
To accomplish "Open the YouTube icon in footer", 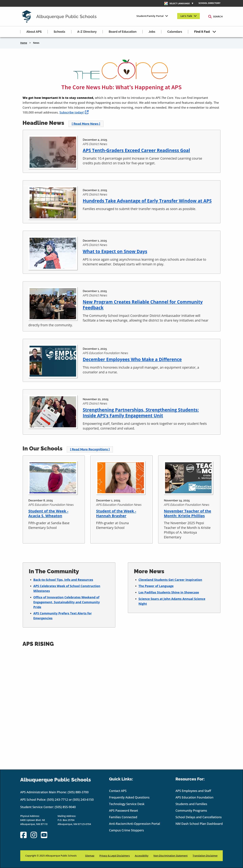I will [44, 835].
